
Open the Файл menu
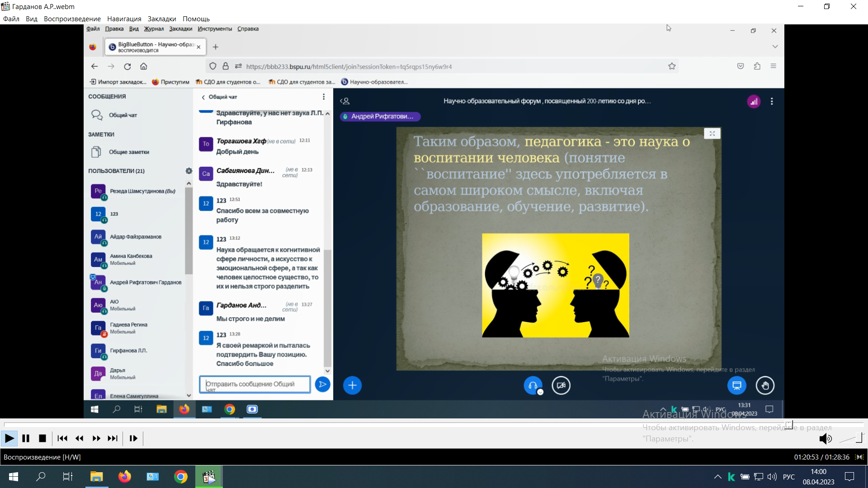click(x=11, y=19)
